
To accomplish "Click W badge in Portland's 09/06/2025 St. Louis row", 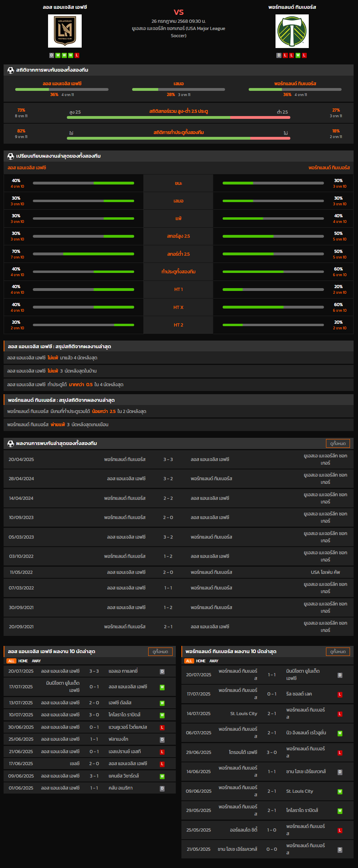I will [340, 792].
